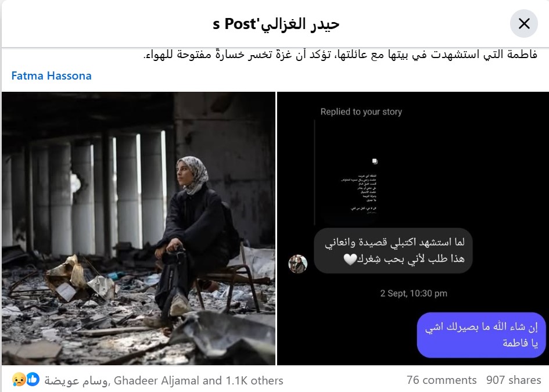Open the Fatma Hassona tagged profile link

point(52,75)
